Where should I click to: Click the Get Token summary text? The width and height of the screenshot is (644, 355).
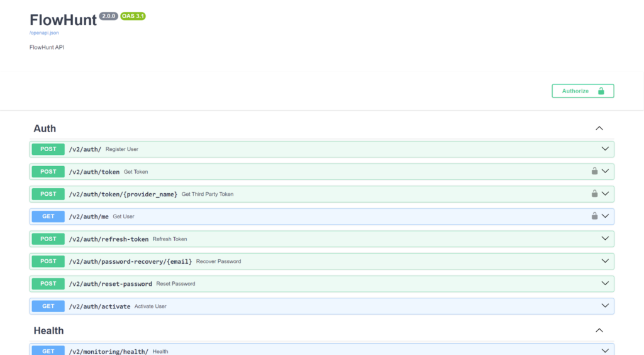tap(136, 172)
